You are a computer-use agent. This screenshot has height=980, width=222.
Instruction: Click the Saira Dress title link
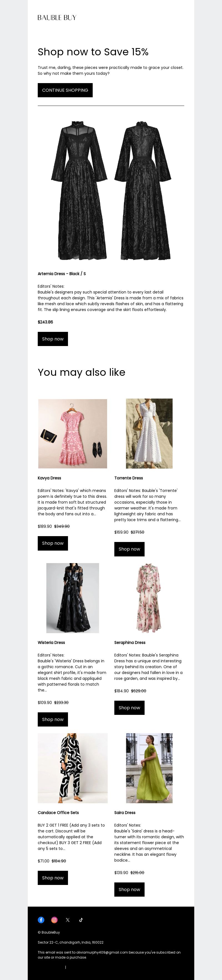click(x=125, y=813)
